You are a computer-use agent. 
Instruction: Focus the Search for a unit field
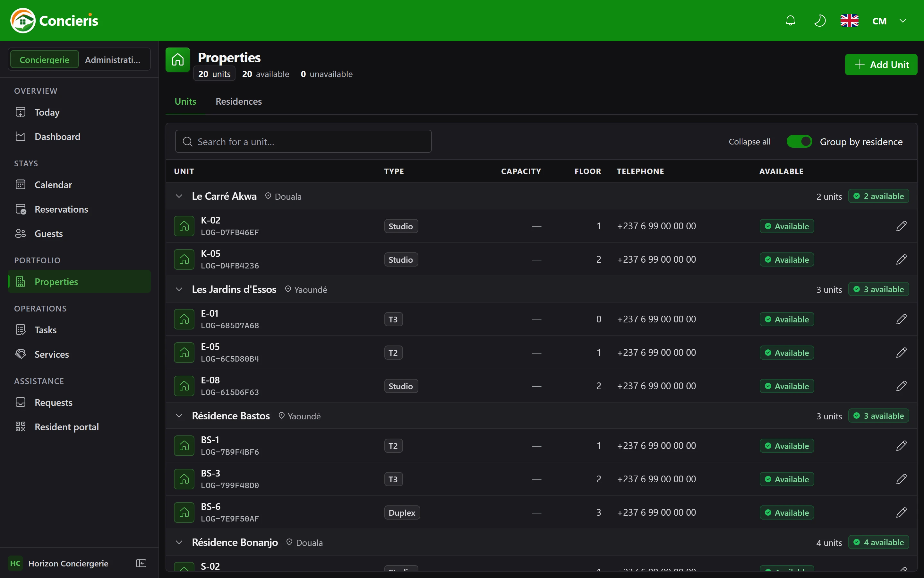(x=303, y=141)
